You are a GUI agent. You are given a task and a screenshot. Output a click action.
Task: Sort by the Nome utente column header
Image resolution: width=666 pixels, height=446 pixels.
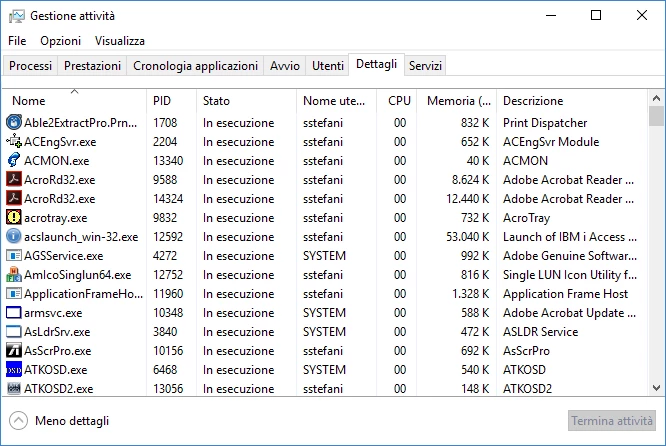click(336, 101)
